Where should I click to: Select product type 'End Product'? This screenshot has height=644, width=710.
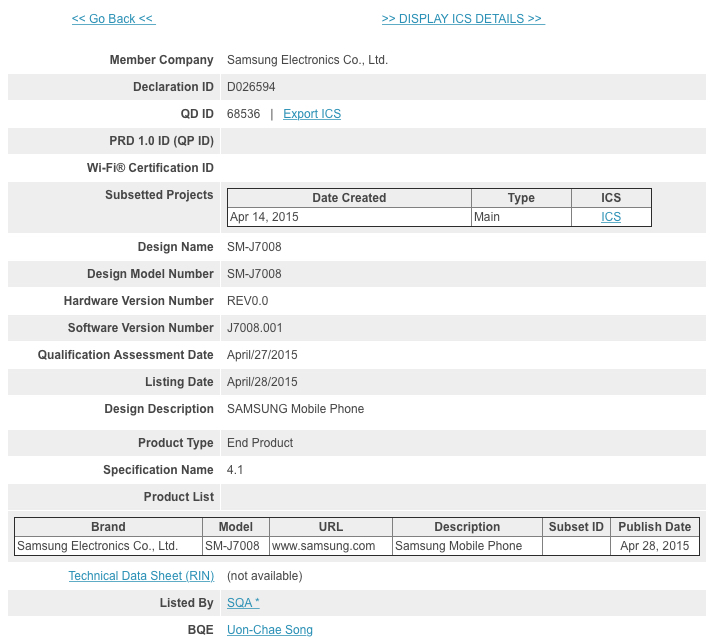pyautogui.click(x=260, y=443)
